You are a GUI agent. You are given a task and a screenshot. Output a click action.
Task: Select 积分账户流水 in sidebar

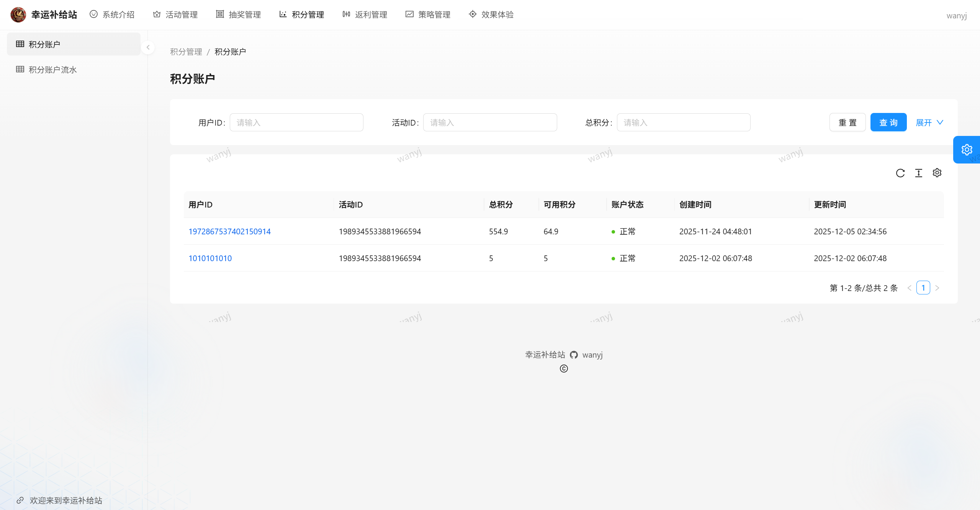click(x=52, y=70)
